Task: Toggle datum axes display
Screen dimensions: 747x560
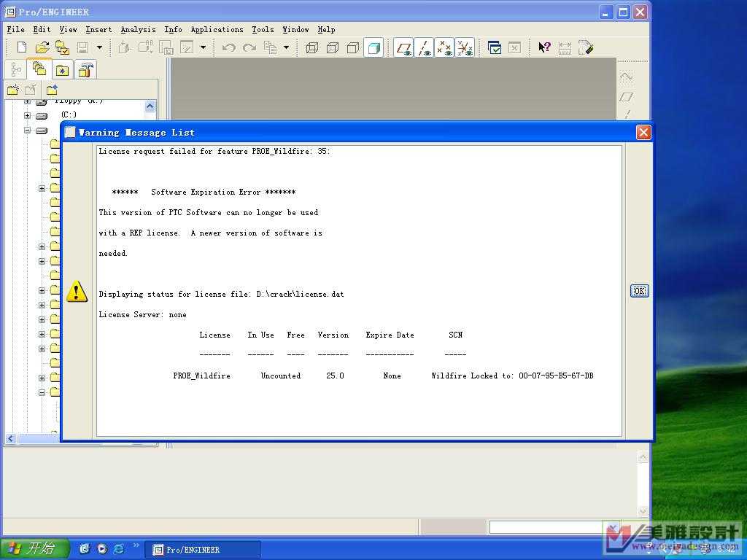Action: click(424, 47)
